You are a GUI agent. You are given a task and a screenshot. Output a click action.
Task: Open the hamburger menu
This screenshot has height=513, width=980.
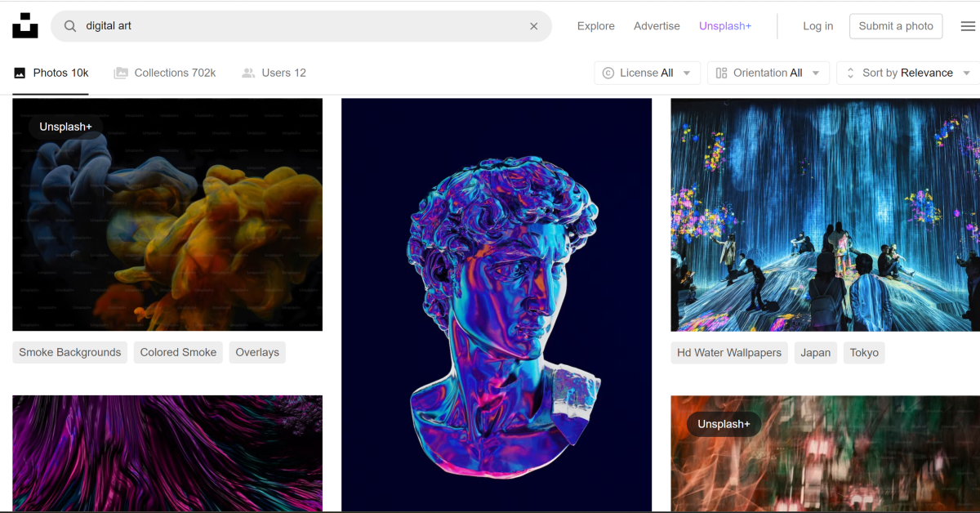click(968, 26)
